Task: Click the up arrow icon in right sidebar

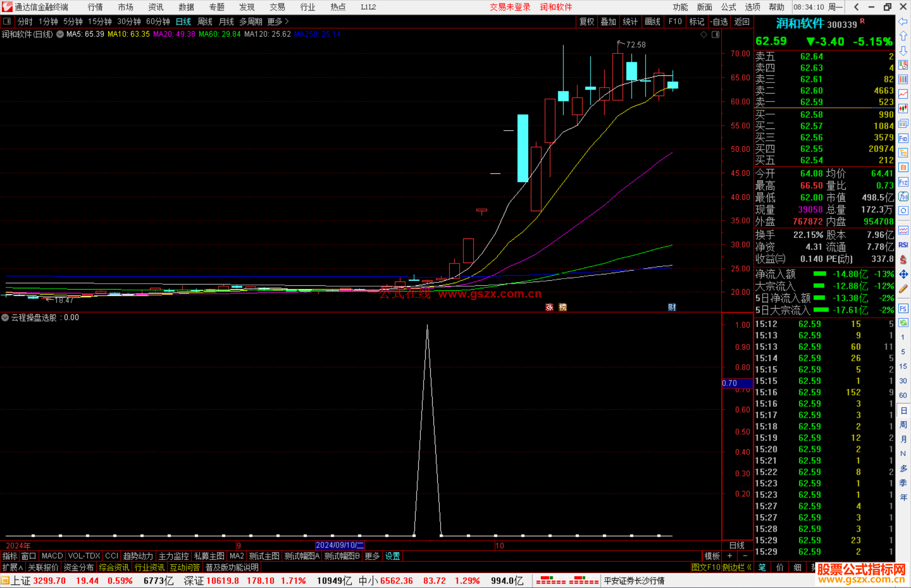Action: click(903, 36)
